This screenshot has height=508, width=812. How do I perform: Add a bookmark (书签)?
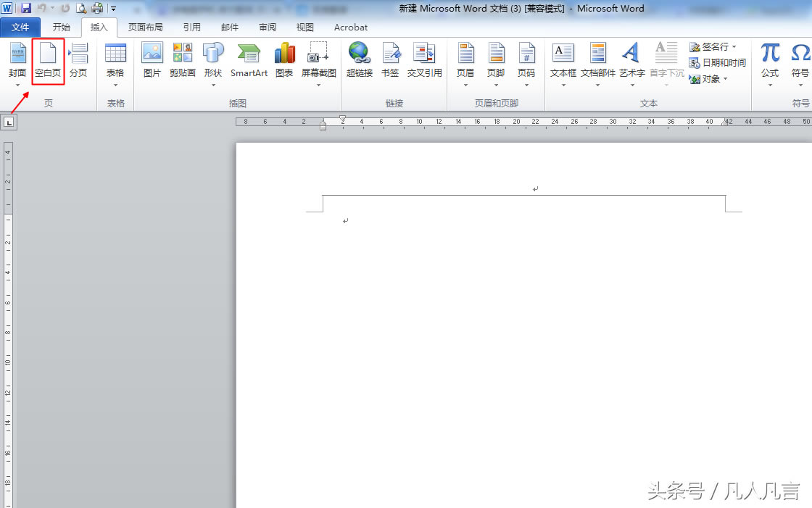pyautogui.click(x=390, y=61)
